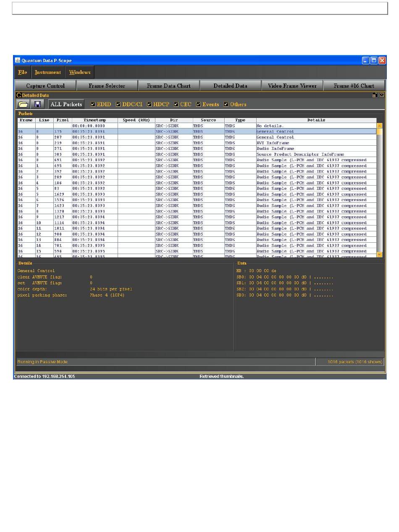The height and width of the screenshot is (532, 399).
Task: Click the ALL Packets button
Action: click(x=66, y=104)
